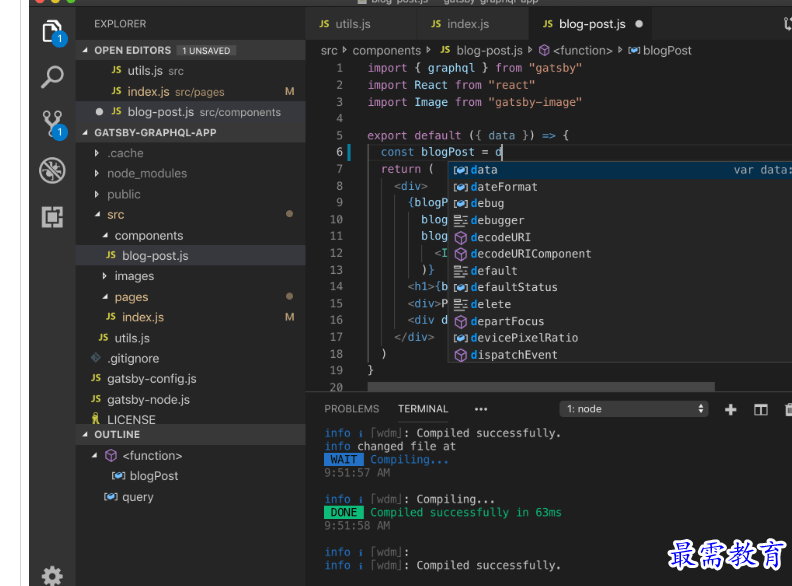
Task: Choose the defaultStatus suggestion
Action: [620, 287]
